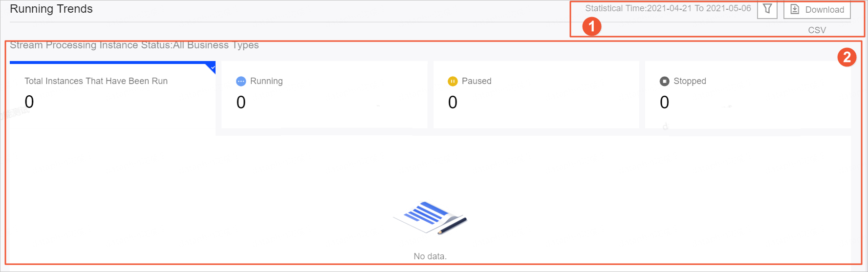Click the download file icon
Screen dimensions: 868x272
[795, 9]
